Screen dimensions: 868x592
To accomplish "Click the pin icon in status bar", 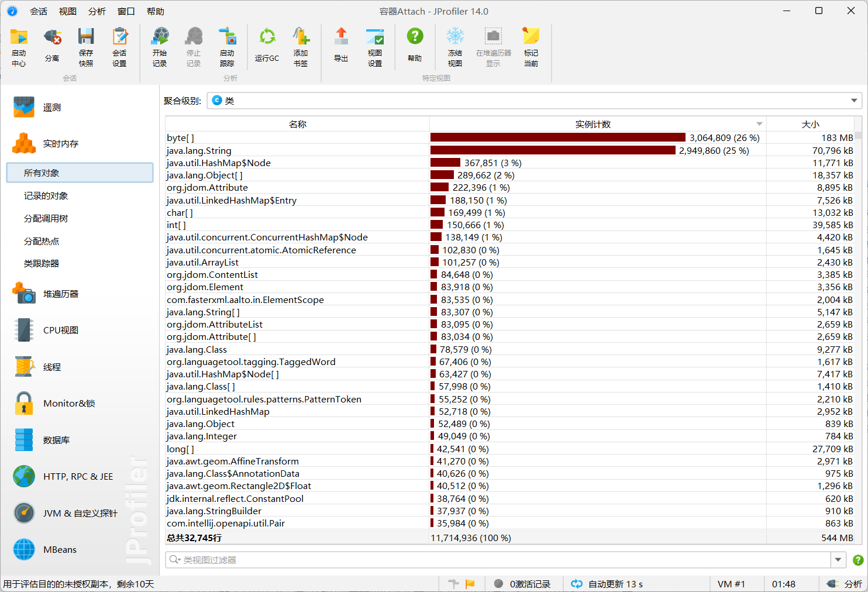I will 453,584.
